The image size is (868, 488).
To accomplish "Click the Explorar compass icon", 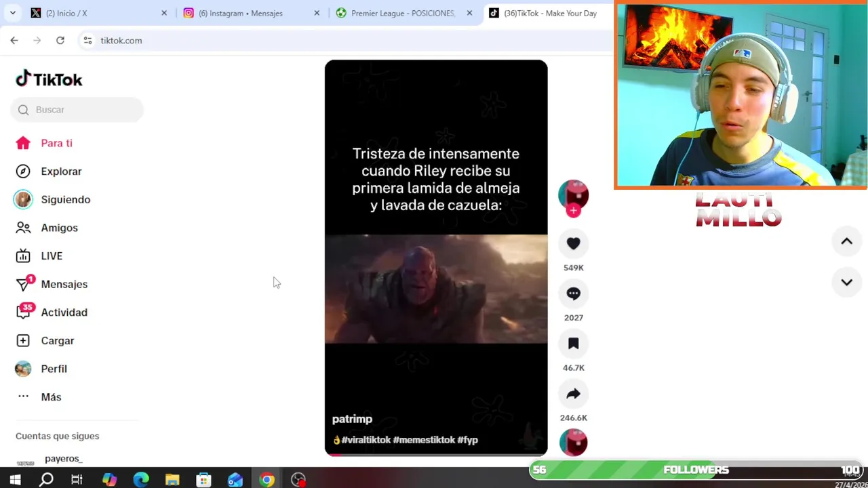I will [23, 171].
